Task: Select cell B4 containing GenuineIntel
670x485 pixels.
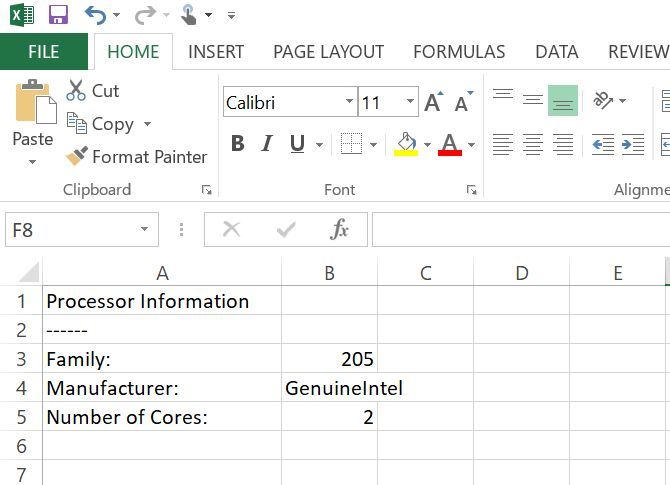Action: click(329, 388)
